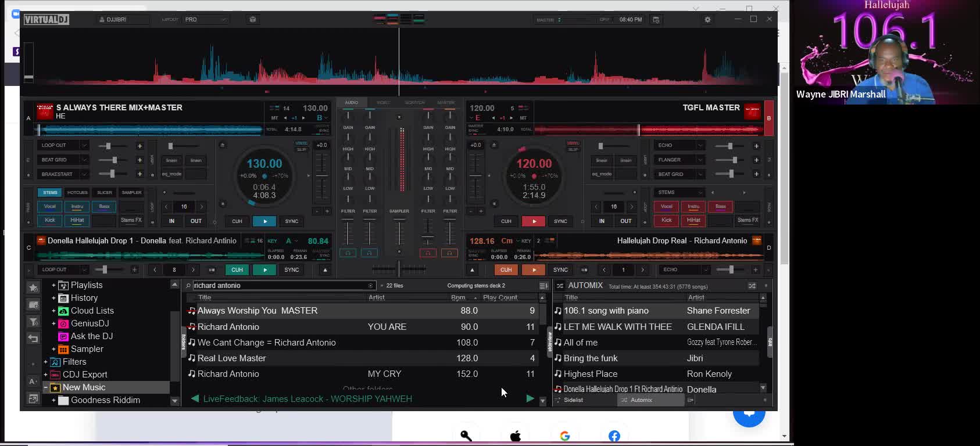980x446 pixels.
Task: Expand the Playlists folder
Action: point(53,285)
